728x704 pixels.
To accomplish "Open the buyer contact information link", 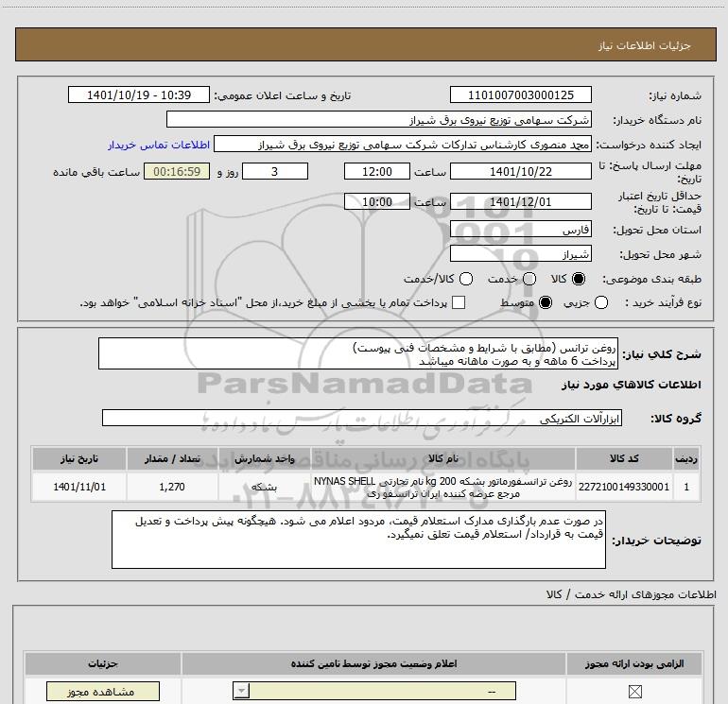I will (159, 145).
